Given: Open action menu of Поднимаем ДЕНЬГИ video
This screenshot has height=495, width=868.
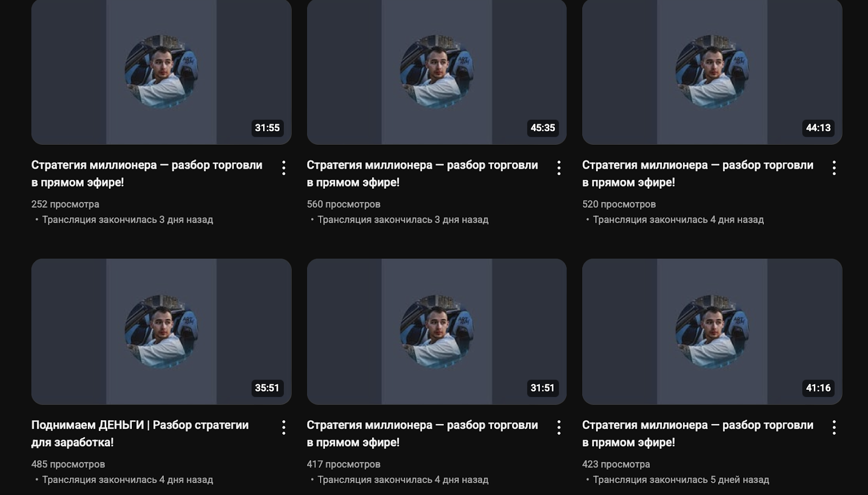Looking at the screenshot, I should pos(283,427).
